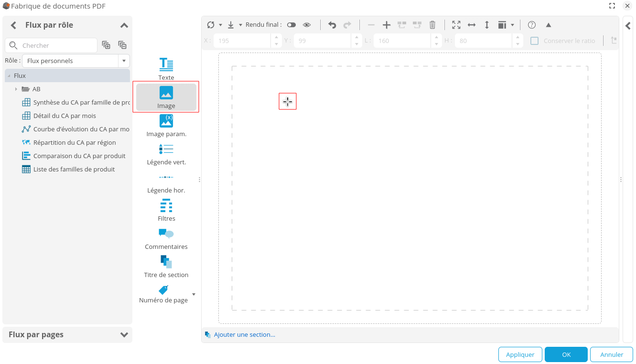Select Détail du CA par mois

coord(59,116)
